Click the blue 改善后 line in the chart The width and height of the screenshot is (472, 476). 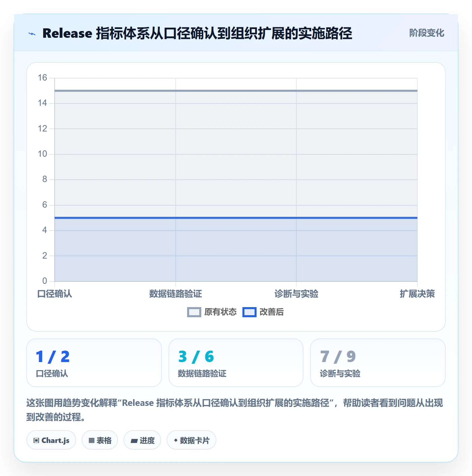(x=236, y=218)
